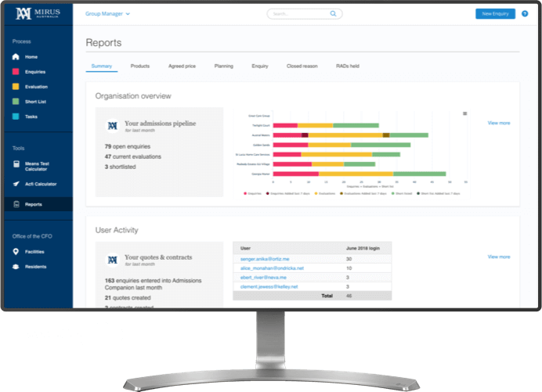Click the '47 current evaluations' text
Screen dimensions: 542x392
[x=133, y=156]
